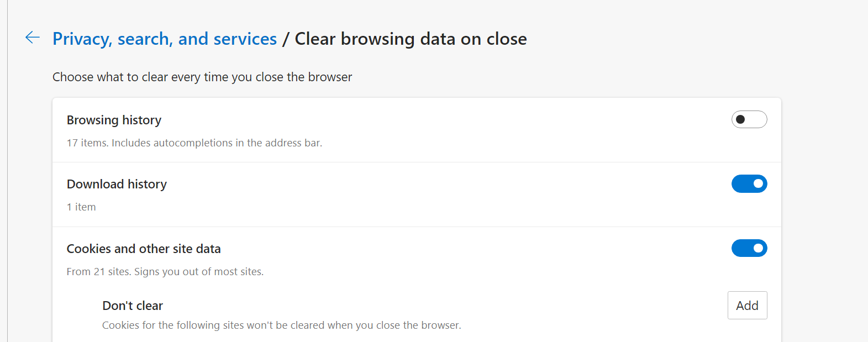Select the Don't clear heading

coord(133,306)
